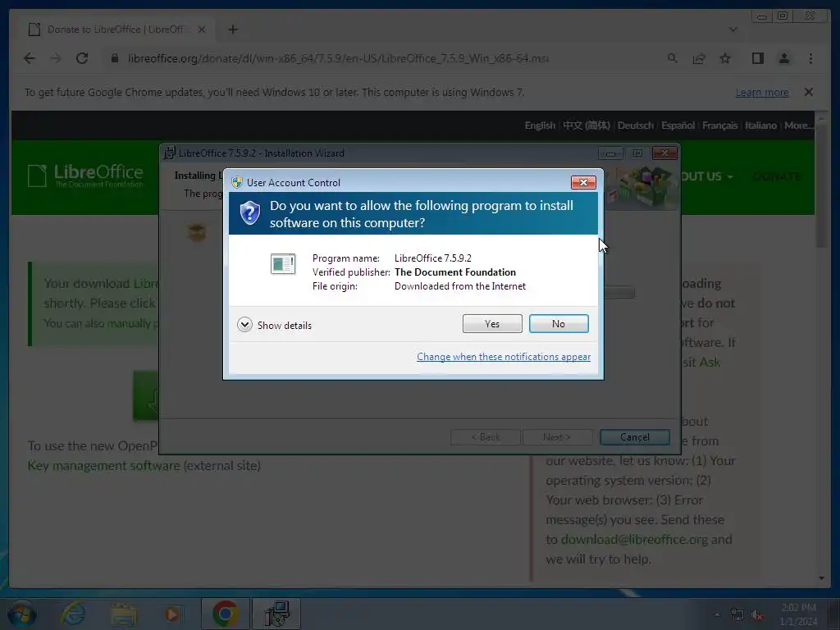840x630 pixels.
Task: Switch site language to English
Action: [540, 126]
